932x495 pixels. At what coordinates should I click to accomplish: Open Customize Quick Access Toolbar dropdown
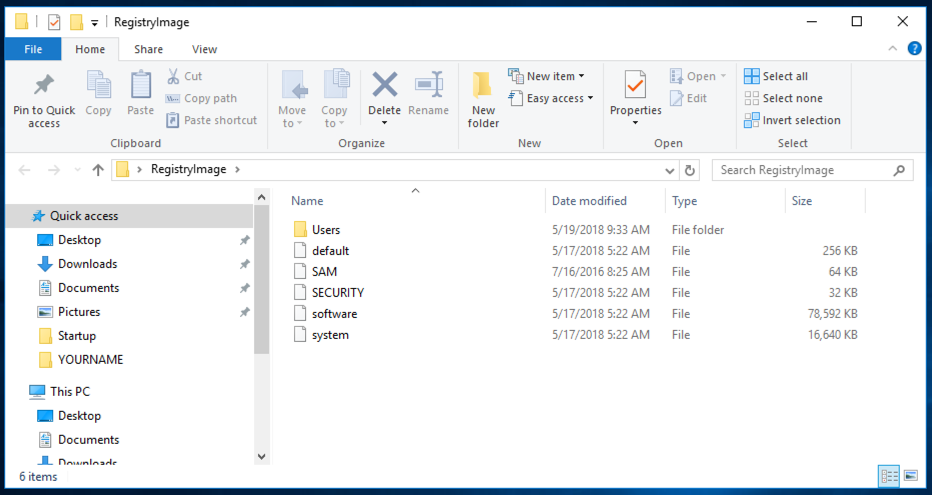(x=95, y=23)
